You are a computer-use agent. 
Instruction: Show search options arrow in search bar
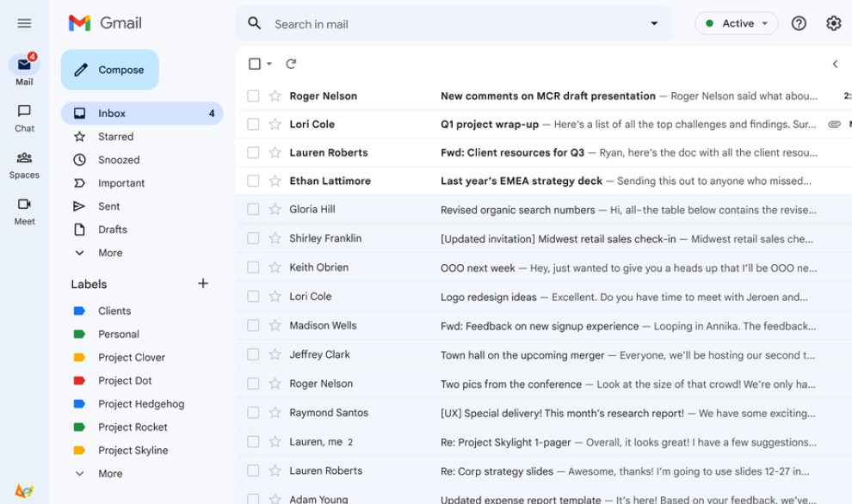(654, 23)
